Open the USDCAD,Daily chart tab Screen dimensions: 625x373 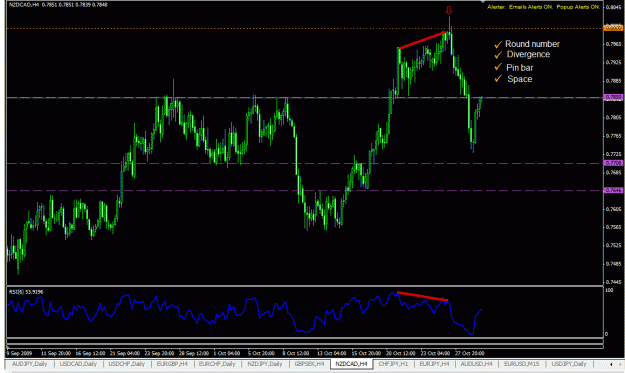(78, 364)
